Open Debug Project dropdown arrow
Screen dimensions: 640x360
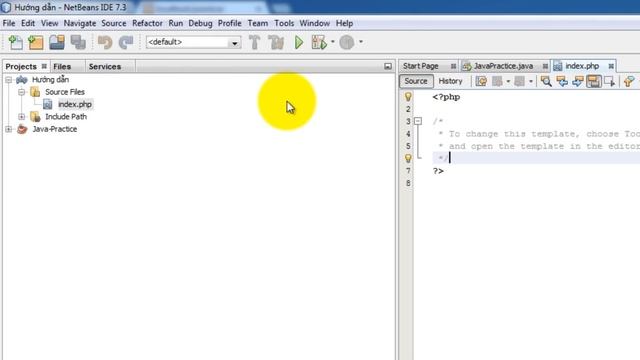tap(333, 42)
